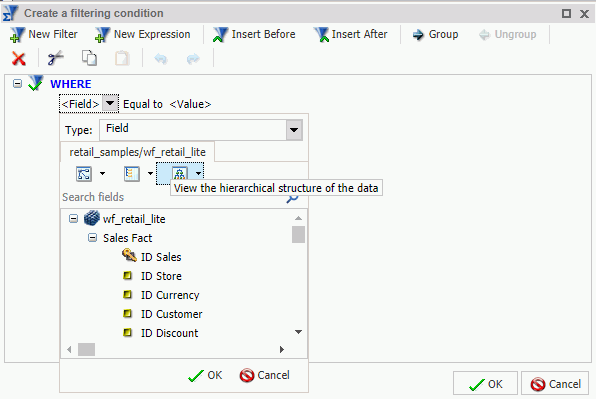Collapse the wf_retail_lite tree node

[x=73, y=218]
